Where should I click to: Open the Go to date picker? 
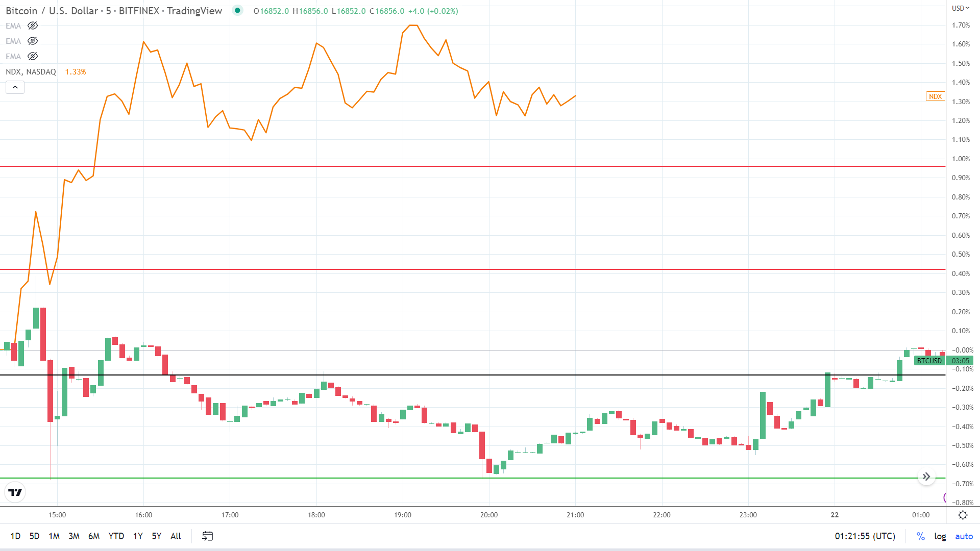(x=207, y=536)
